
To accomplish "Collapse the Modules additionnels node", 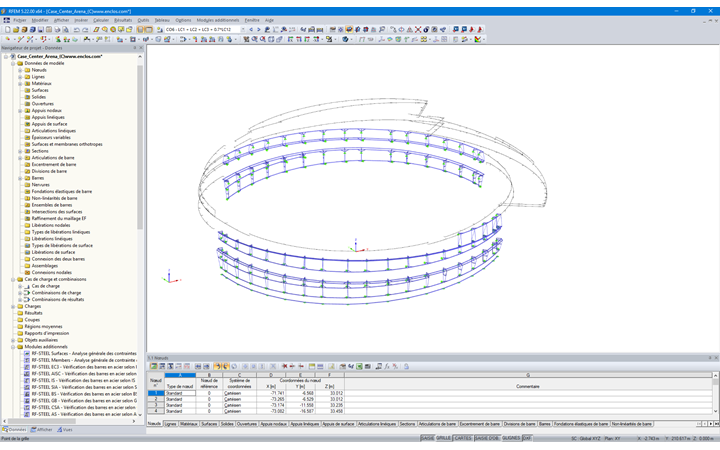I will [x=13, y=347].
